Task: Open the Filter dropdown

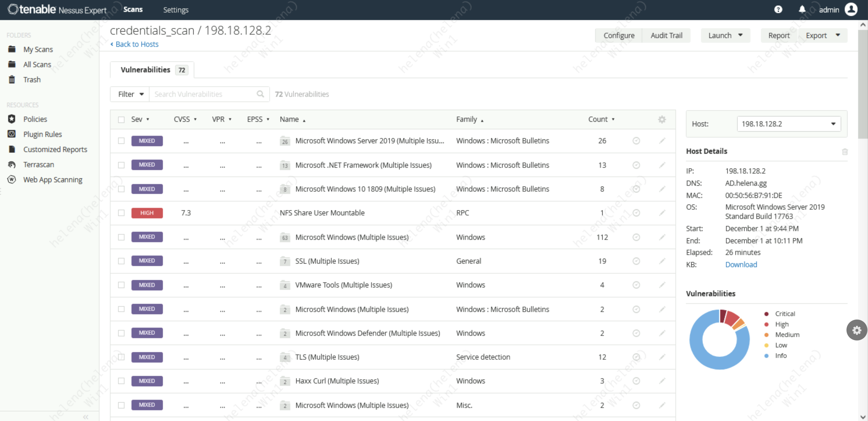Action: [130, 94]
